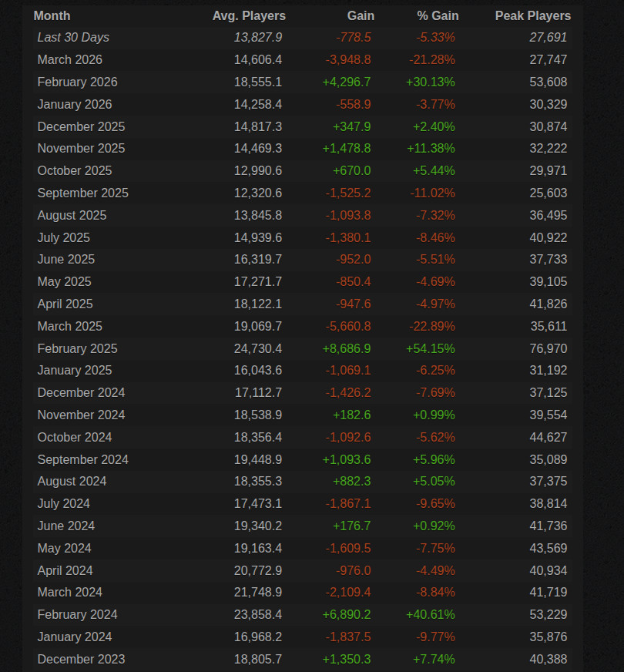This screenshot has width=624, height=672.
Task: Click the percent gain value +54.15%
Action: coord(431,348)
